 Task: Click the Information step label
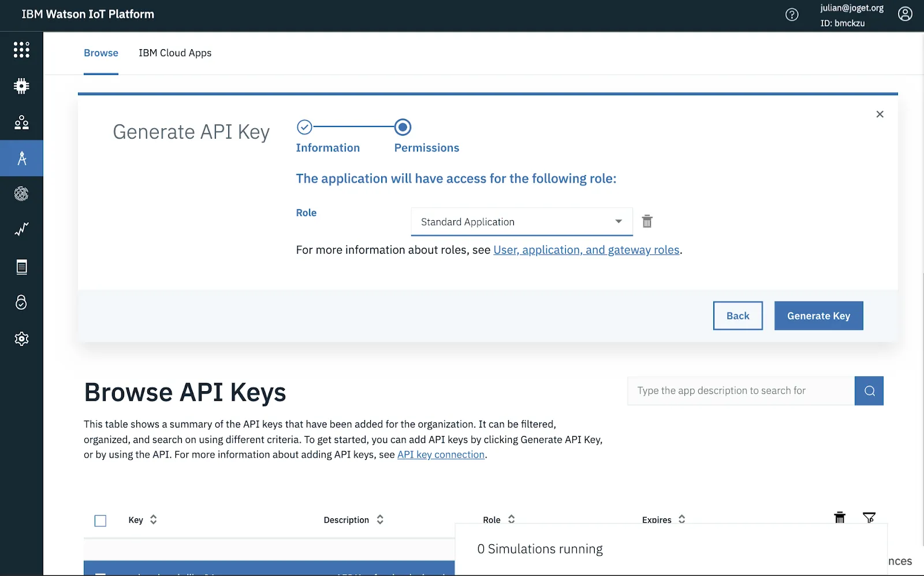point(328,148)
